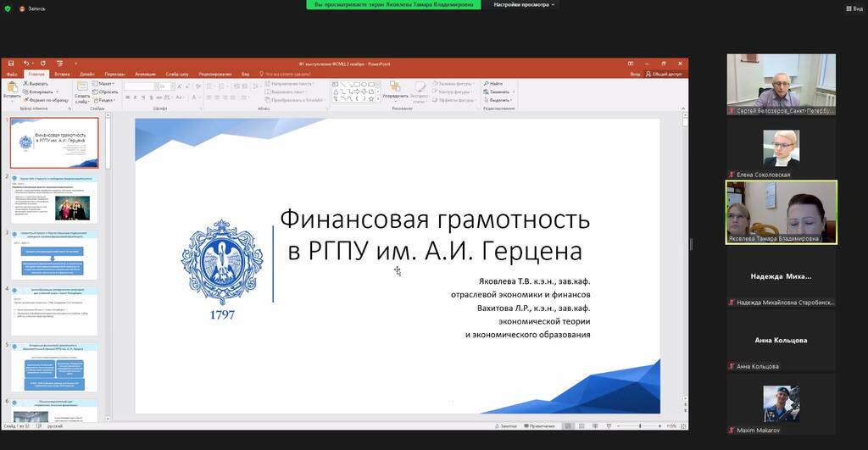This screenshot has height=450, width=868.
Task: Open Настройки просмотра dropdown in Zoom bar
Action: pyautogui.click(x=523, y=4)
